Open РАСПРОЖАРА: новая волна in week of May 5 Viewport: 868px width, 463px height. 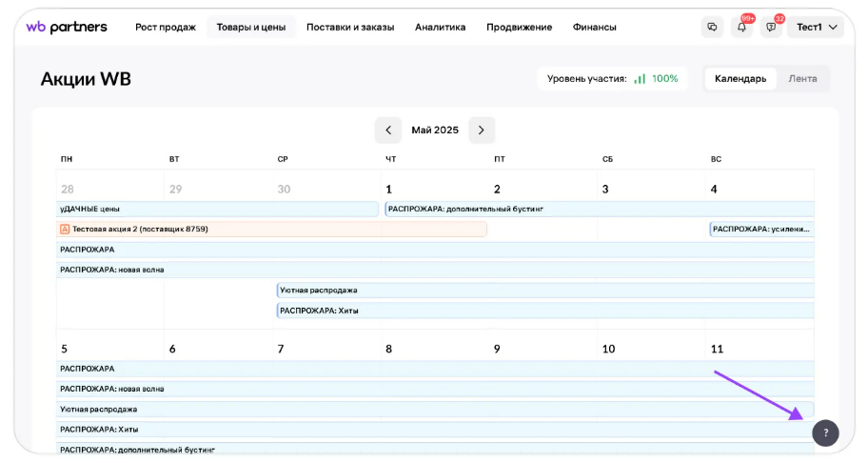tap(435, 389)
